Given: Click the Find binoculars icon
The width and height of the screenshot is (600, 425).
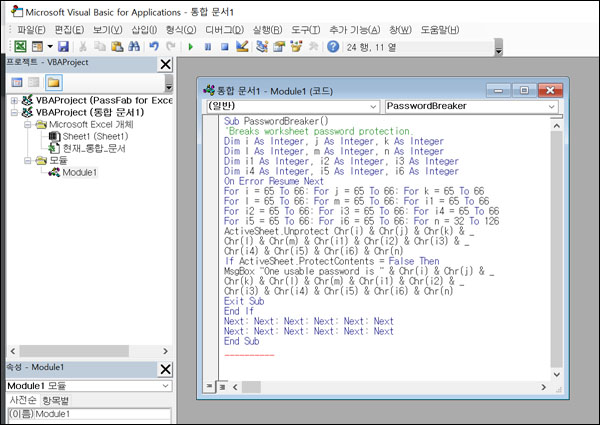Looking at the screenshot, I should click(132, 47).
